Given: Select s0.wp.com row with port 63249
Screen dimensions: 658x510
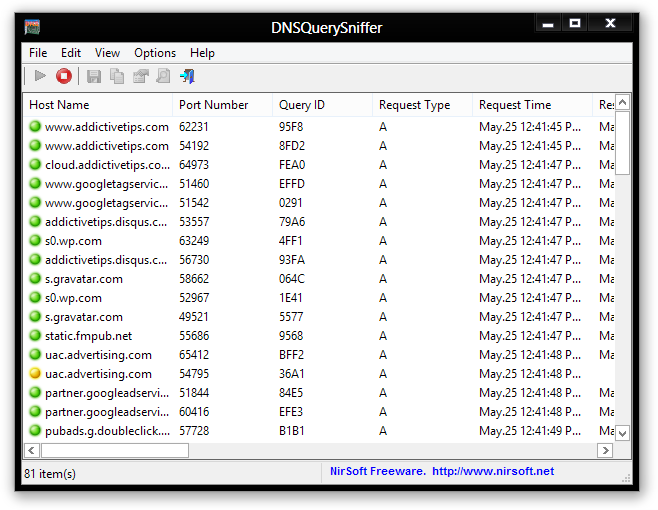Looking at the screenshot, I should coord(319,241).
